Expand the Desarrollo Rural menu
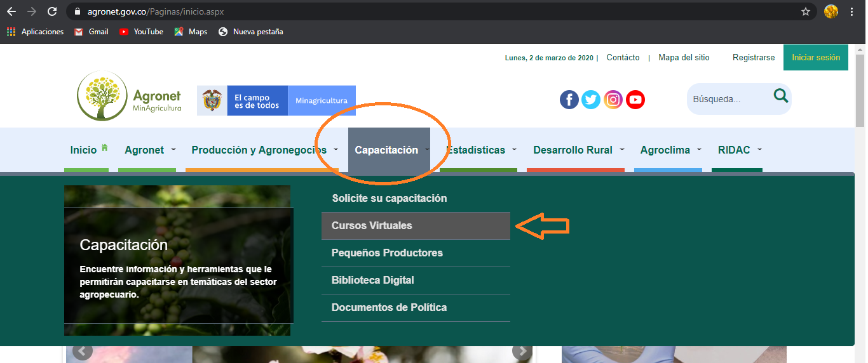Screen dimensions: 868x363 coord(578,150)
